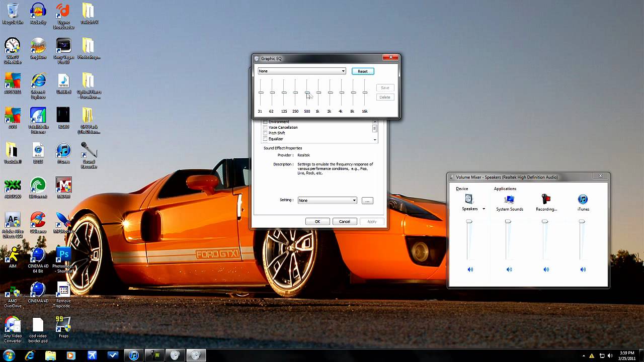Viewport: 644px width, 362px height.
Task: Launch Internet Explorer from the taskbar
Action: tap(30, 355)
